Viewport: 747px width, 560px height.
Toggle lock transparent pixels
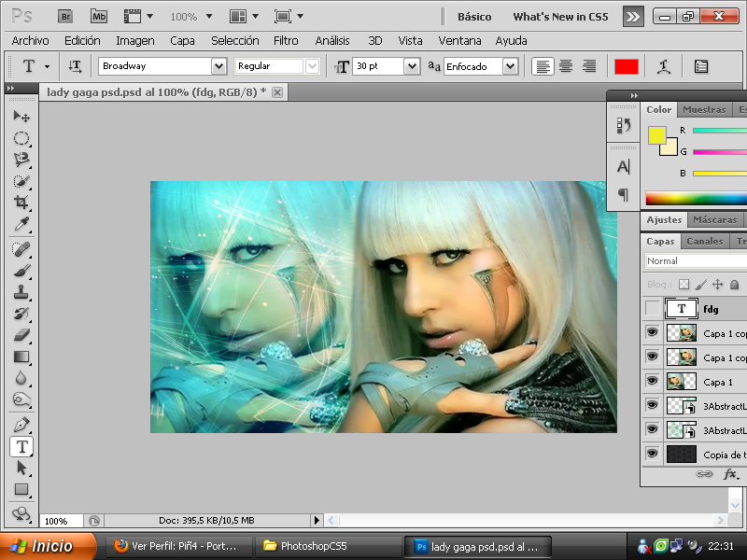click(x=684, y=285)
